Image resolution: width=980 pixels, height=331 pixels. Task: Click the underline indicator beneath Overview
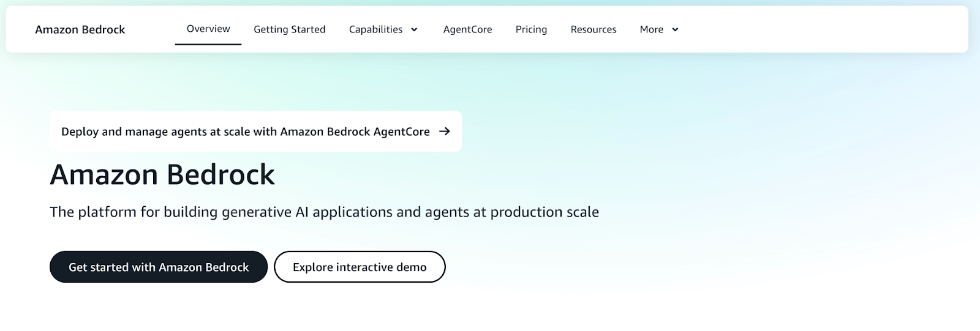click(x=208, y=44)
